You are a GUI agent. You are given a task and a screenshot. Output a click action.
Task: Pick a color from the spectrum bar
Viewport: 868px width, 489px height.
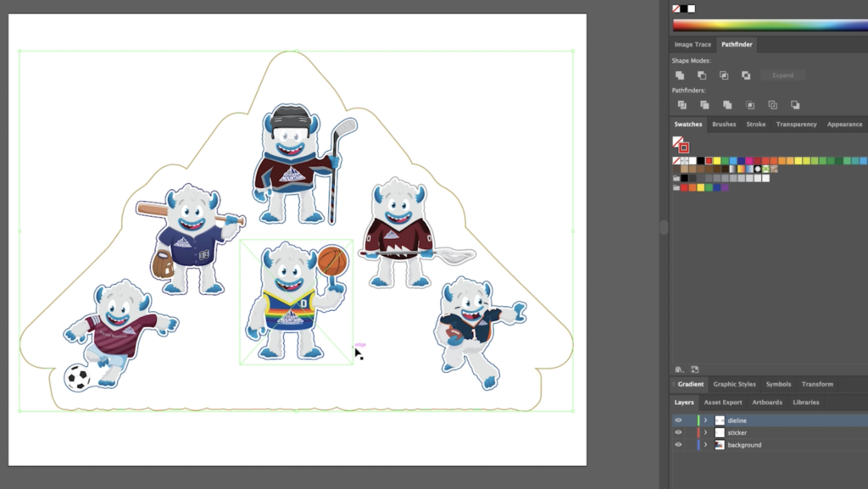coord(770,25)
